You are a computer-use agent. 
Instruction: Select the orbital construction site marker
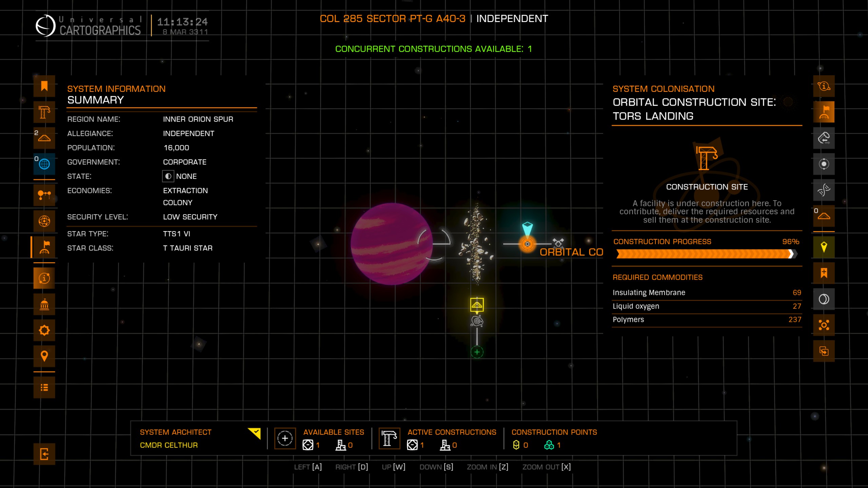(527, 244)
